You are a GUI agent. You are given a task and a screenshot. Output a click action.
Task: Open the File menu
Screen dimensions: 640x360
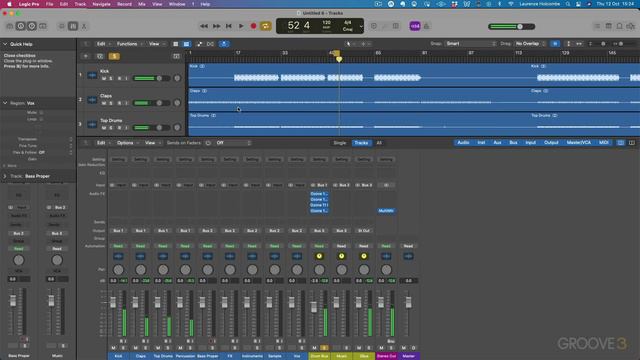pyautogui.click(x=49, y=4)
